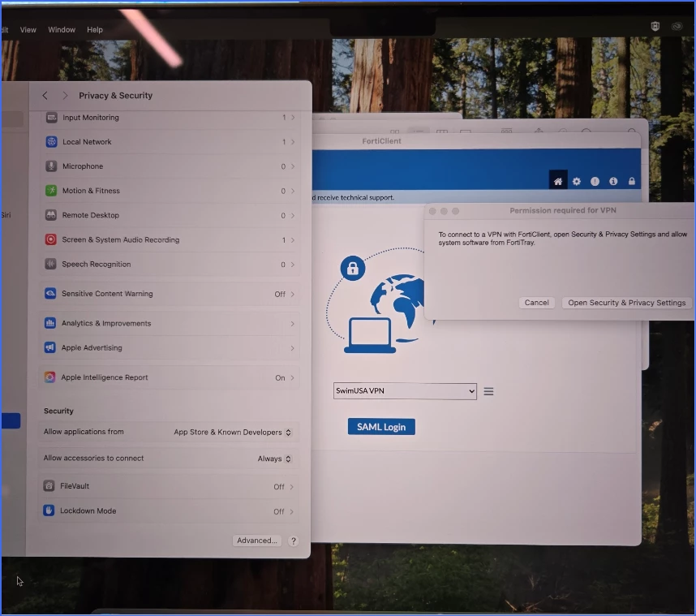Click the Privacy & Security title
The height and width of the screenshot is (616, 696).
[115, 96]
